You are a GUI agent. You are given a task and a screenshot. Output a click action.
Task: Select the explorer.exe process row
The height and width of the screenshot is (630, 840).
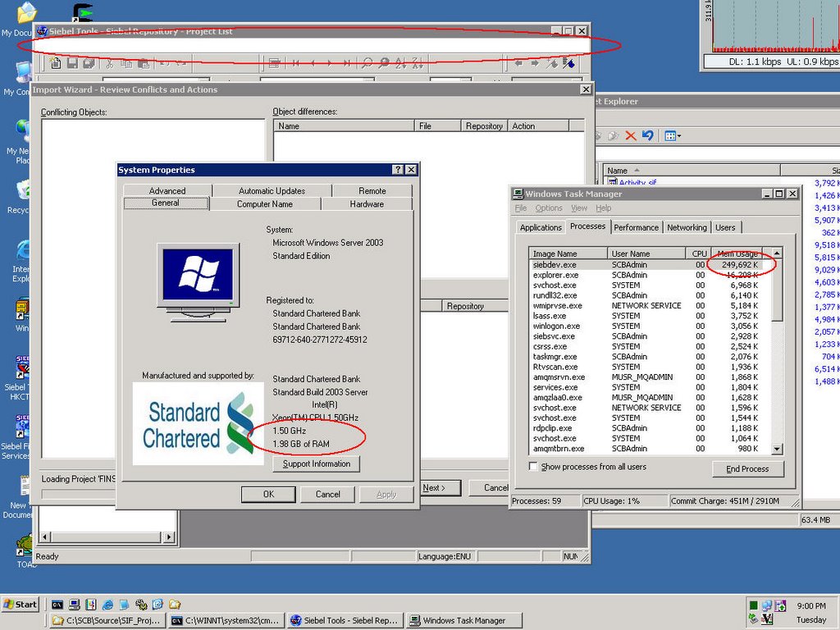(650, 275)
